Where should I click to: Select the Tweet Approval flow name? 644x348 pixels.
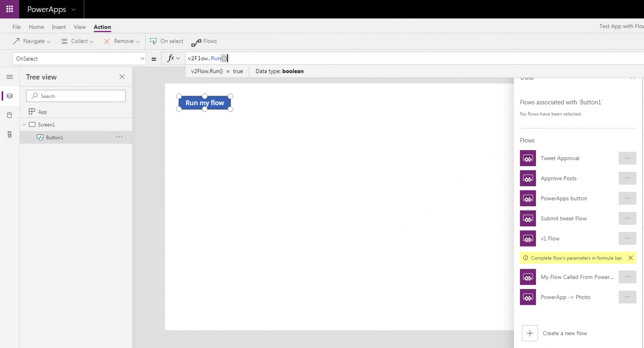(560, 158)
